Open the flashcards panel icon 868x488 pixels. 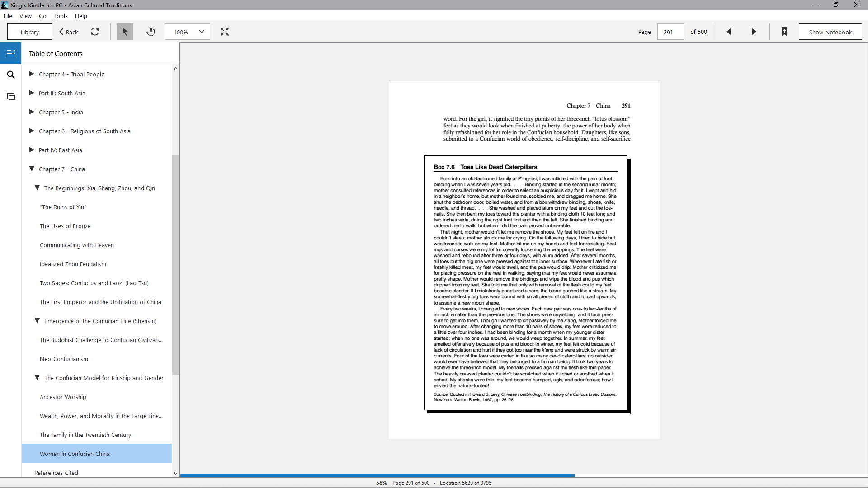click(x=11, y=96)
